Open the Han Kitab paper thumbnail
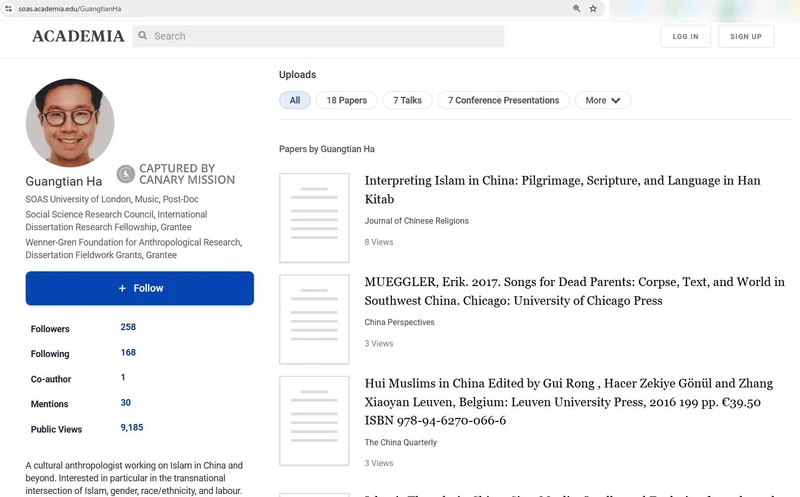This screenshot has width=800, height=497. [x=314, y=217]
